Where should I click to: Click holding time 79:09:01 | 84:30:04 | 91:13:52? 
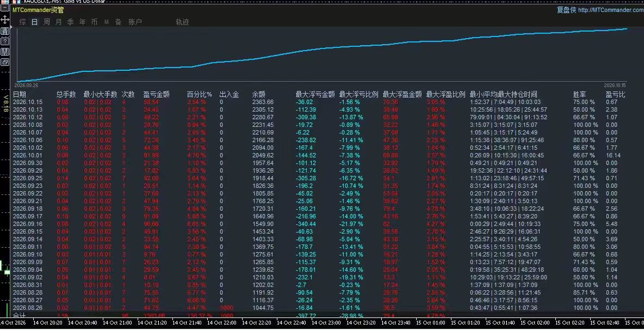tap(509, 117)
